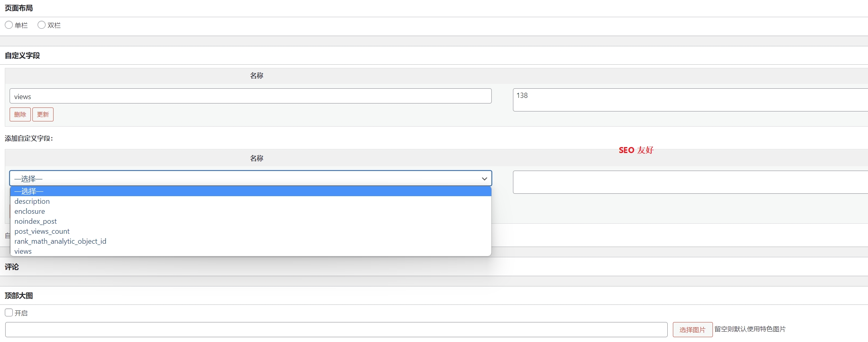
Task: Click the top banner image URL field
Action: tap(336, 330)
